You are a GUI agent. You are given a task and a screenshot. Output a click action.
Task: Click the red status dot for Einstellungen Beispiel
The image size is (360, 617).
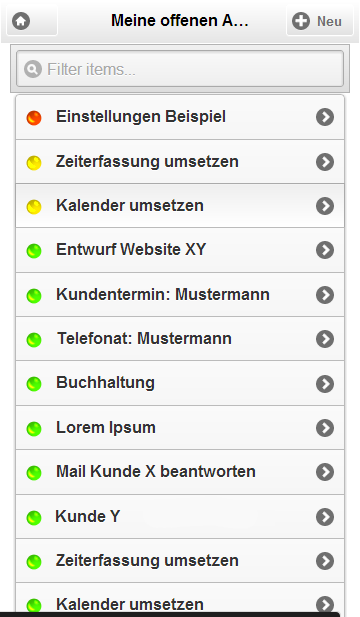(34, 118)
